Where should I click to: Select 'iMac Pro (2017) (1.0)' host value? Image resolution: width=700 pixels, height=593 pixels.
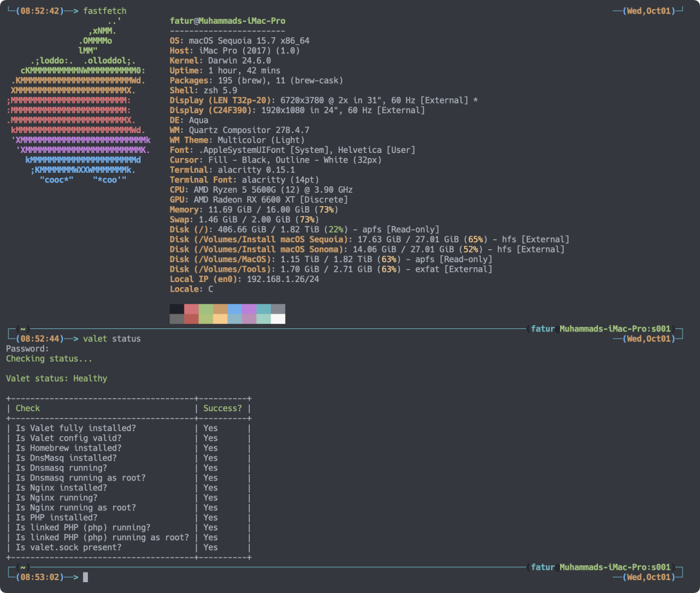249,51
